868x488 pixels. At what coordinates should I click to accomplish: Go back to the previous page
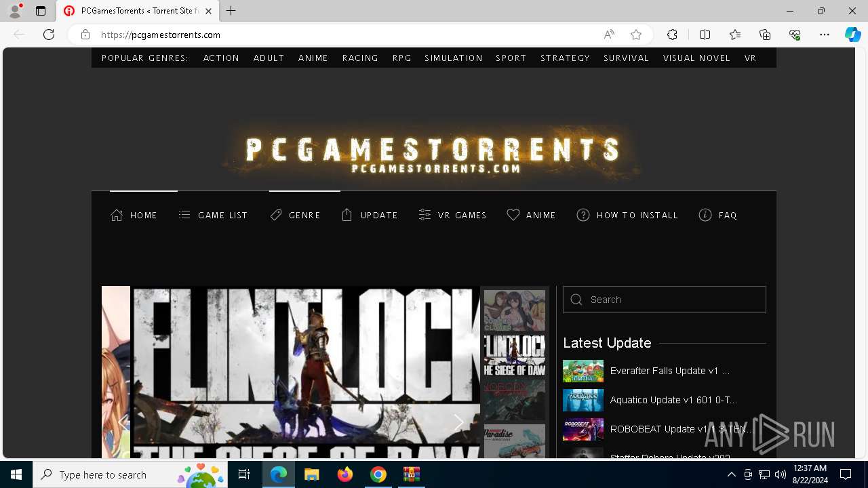coord(19,35)
